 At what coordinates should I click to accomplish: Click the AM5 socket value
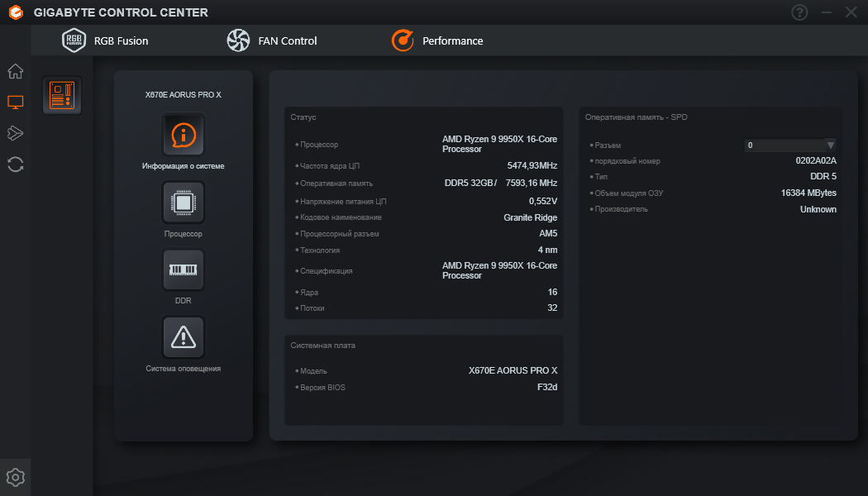[x=548, y=234]
